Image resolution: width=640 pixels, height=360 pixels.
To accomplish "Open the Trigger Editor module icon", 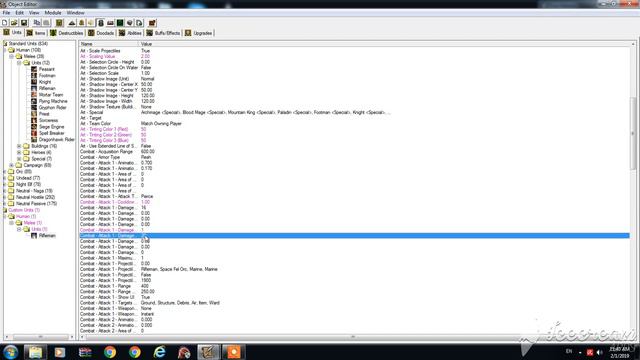I will [82, 23].
